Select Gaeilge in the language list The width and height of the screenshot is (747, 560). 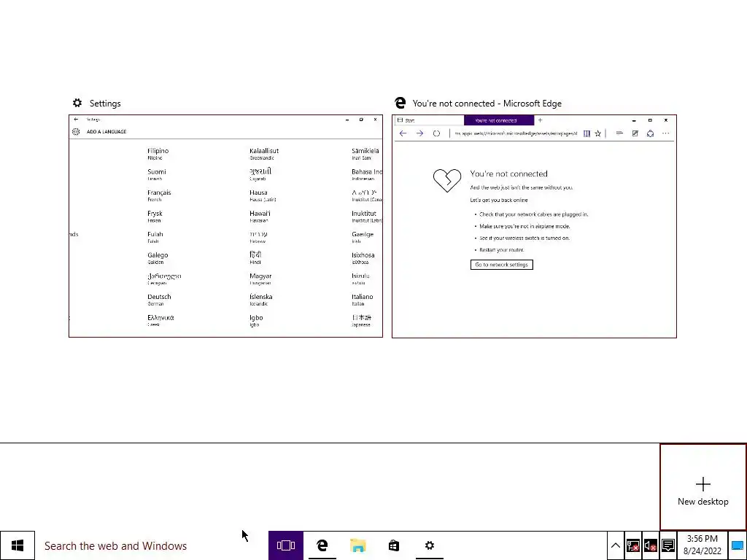pyautogui.click(x=363, y=237)
